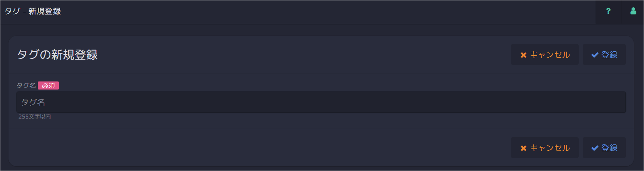The width and height of the screenshot is (644, 171).
Task: Submit using the top 登録 button
Action: tap(604, 54)
